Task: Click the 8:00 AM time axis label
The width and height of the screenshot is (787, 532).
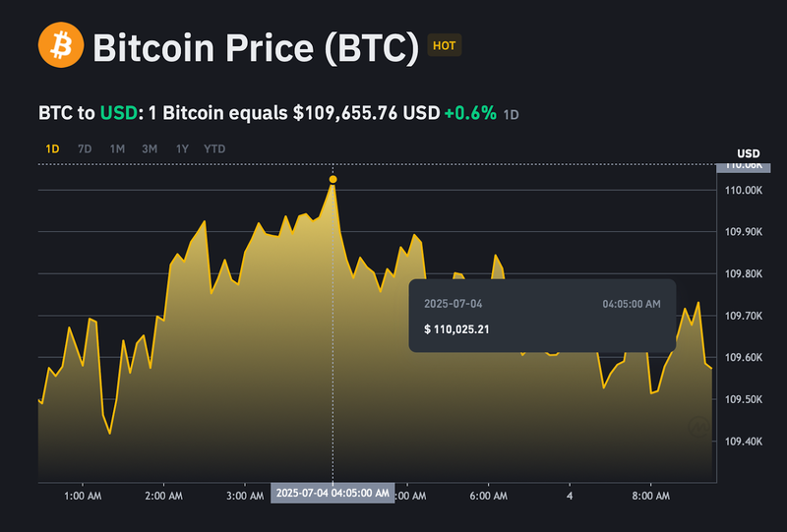Action: [650, 498]
